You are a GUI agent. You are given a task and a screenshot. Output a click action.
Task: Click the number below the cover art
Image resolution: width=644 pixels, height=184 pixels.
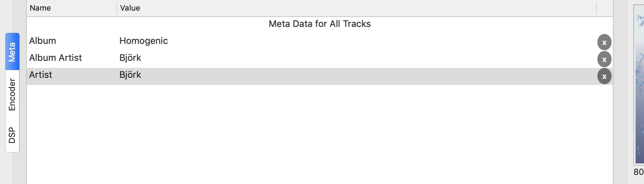coord(639,172)
